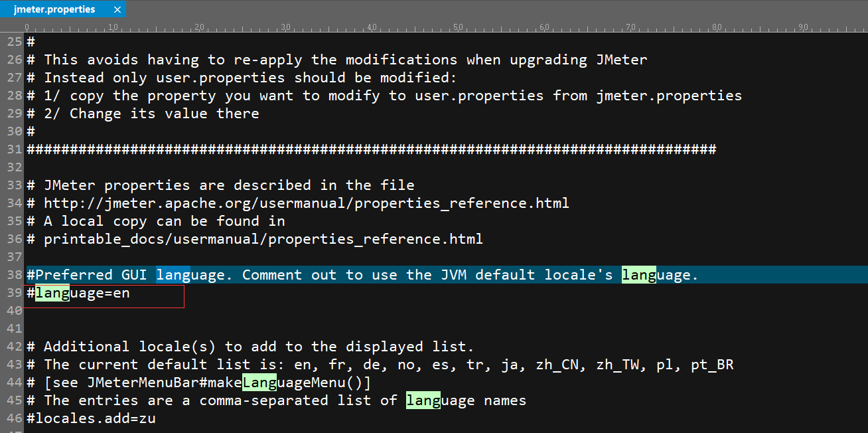
Task: Click line number 42 in the gutter
Action: (15, 347)
